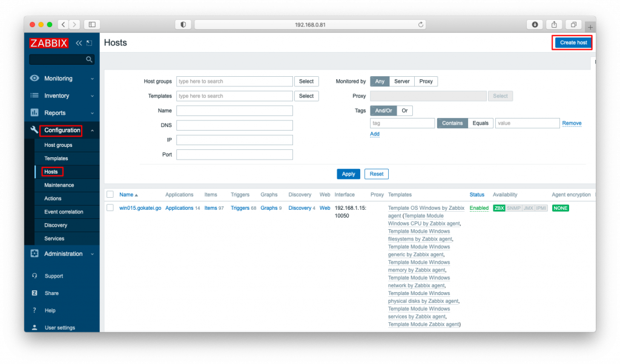This screenshot has width=620, height=364.
Task: Click the Configuration wrench icon
Action: [x=35, y=130]
